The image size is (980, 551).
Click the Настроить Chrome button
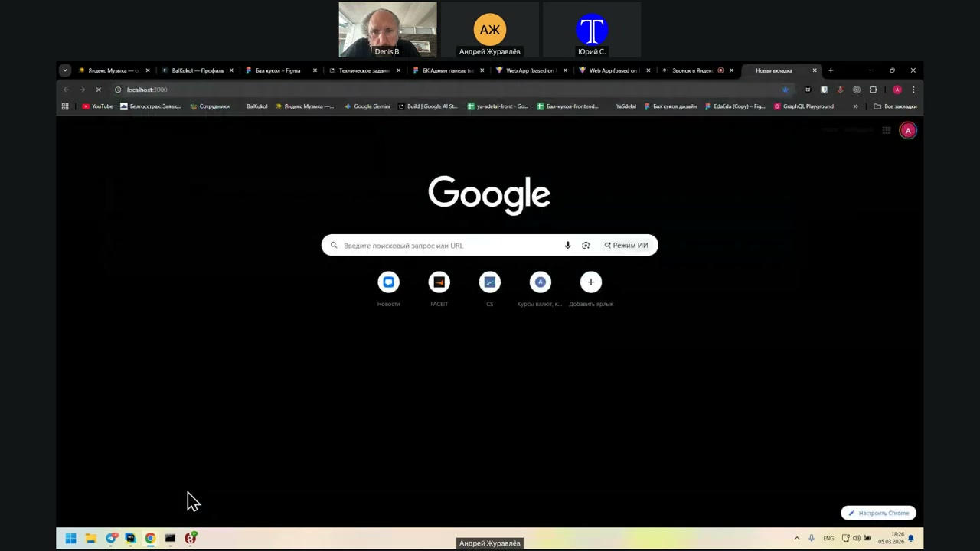(878, 513)
